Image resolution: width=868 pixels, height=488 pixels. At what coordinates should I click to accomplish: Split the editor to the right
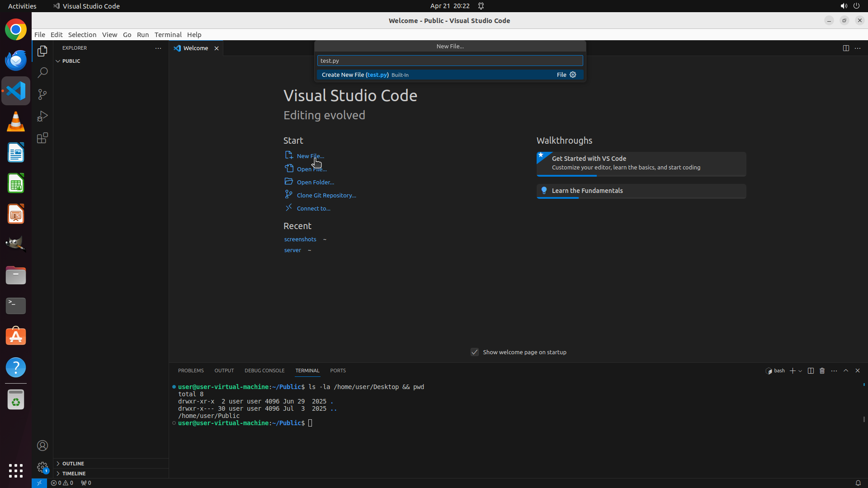coord(846,48)
